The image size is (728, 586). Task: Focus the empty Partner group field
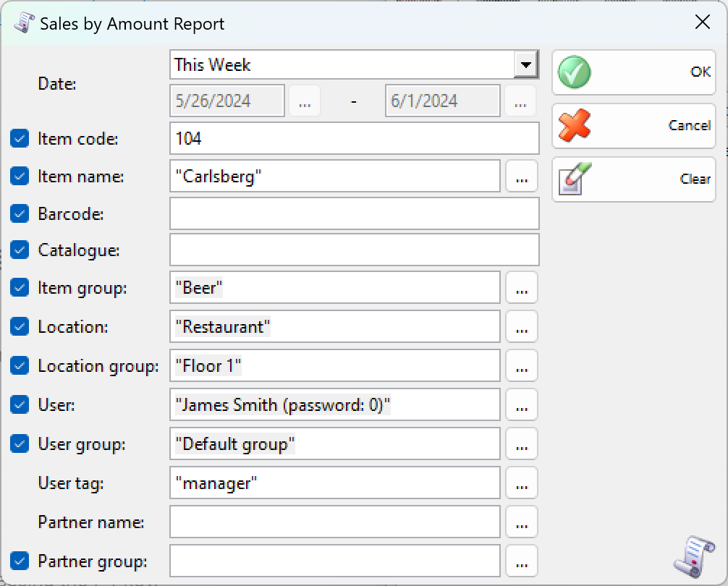tap(335, 561)
